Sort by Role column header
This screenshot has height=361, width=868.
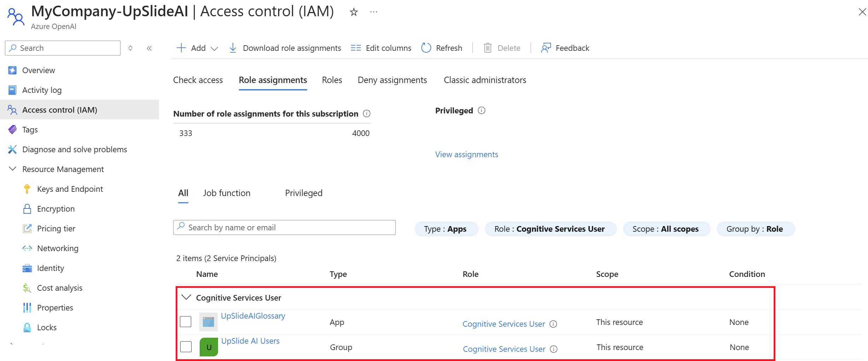point(470,274)
